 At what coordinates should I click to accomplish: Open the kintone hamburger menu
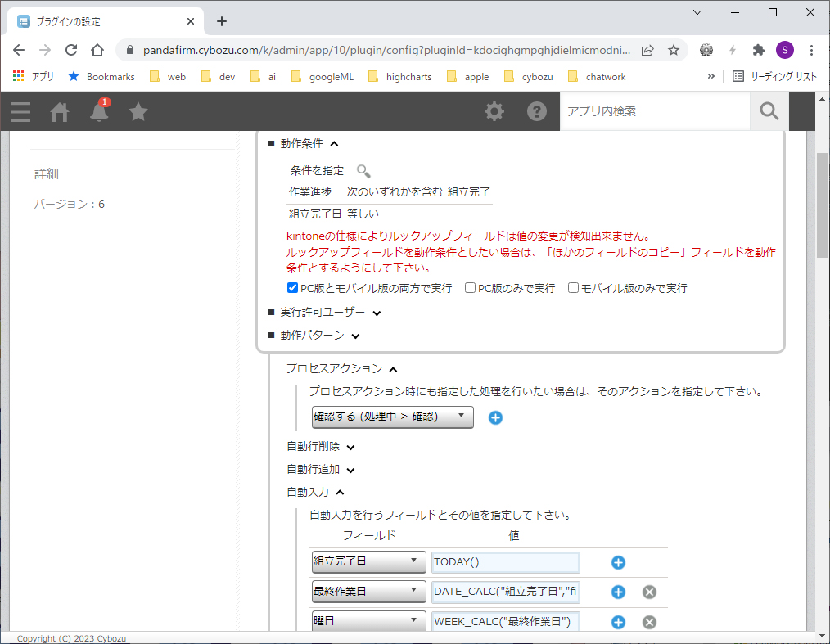[x=20, y=111]
